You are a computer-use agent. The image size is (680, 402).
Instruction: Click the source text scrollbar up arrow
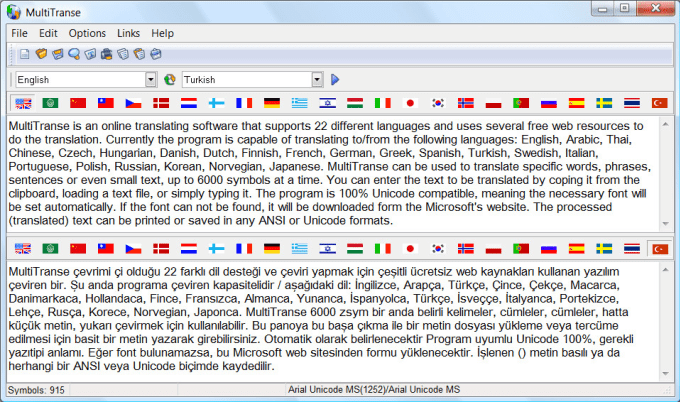[x=666, y=124]
